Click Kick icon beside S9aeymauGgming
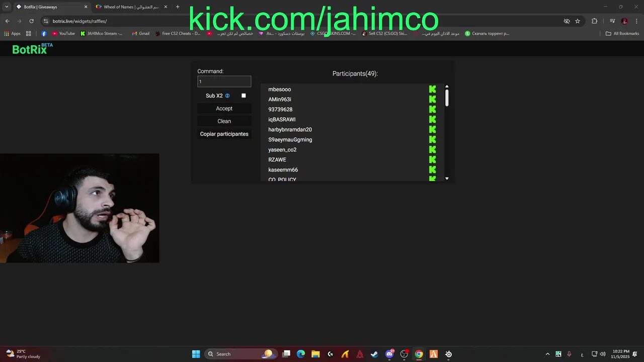Screen dimensions: 644x362 (432, 139)
